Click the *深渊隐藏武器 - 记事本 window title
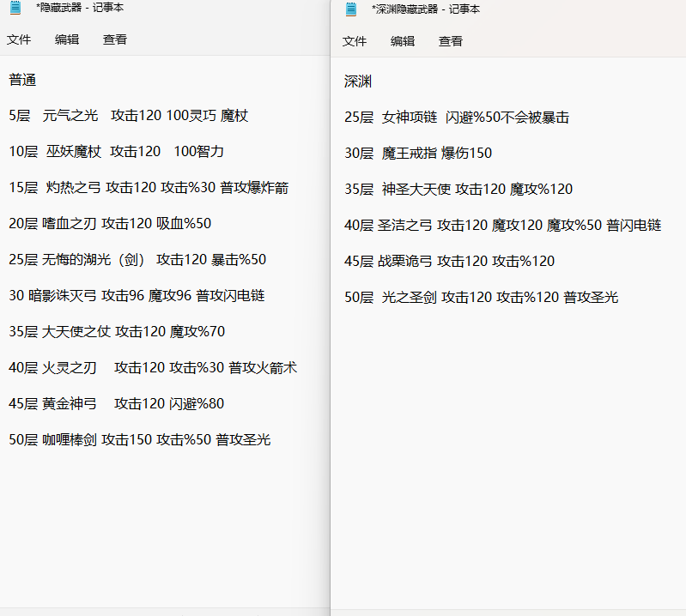The height and width of the screenshot is (616, 686). click(x=426, y=9)
